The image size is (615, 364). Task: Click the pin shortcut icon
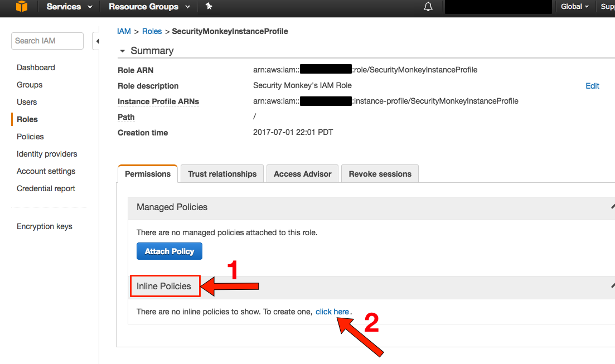pyautogui.click(x=209, y=6)
